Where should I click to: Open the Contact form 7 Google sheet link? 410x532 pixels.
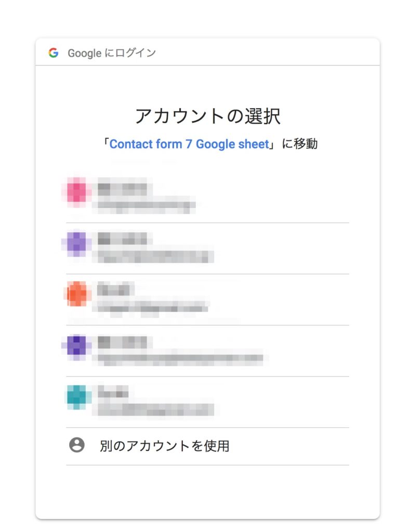coord(190,144)
